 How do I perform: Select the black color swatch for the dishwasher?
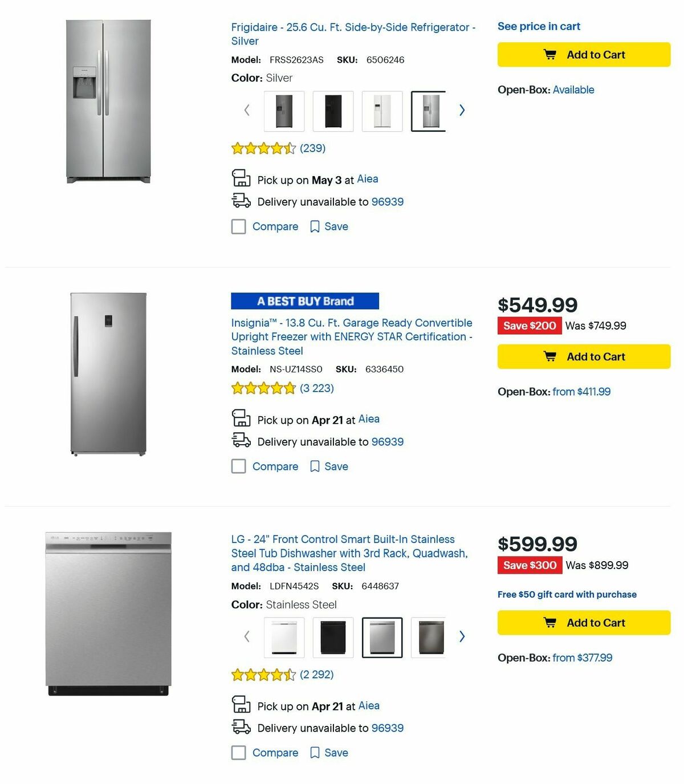coord(333,637)
